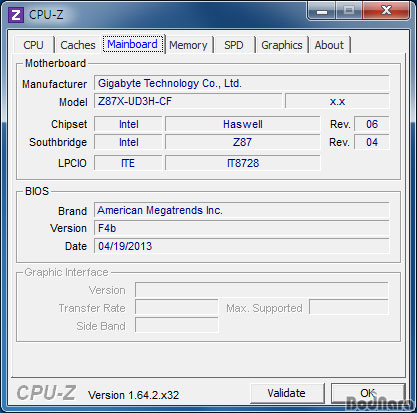Click the CPU-Z app icon in title bar

click(x=16, y=15)
